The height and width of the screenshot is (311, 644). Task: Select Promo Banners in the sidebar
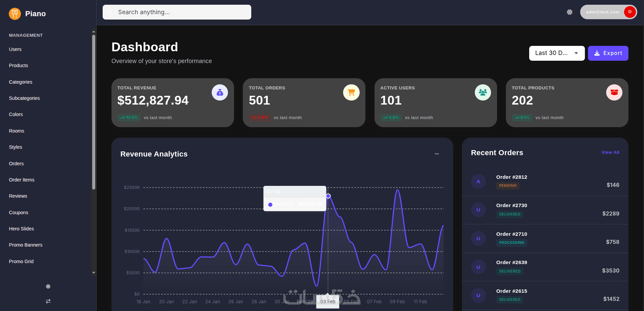point(26,245)
